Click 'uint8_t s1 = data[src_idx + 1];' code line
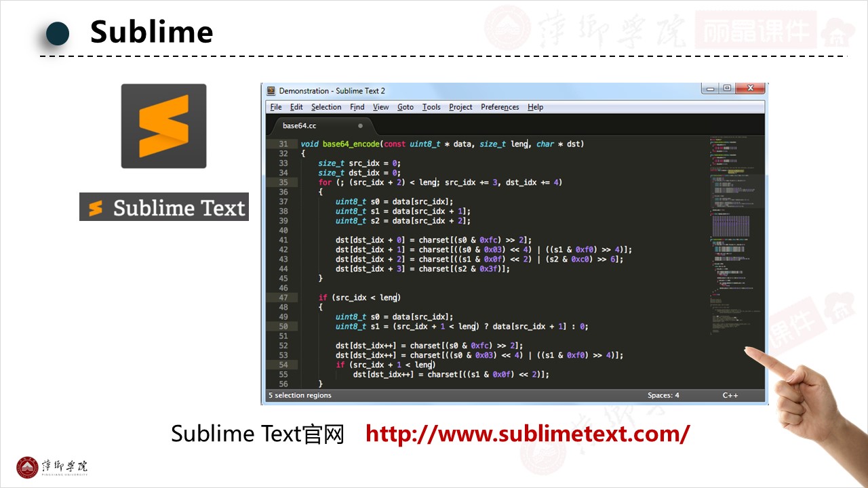The height and width of the screenshot is (488, 868). pyautogui.click(x=403, y=211)
